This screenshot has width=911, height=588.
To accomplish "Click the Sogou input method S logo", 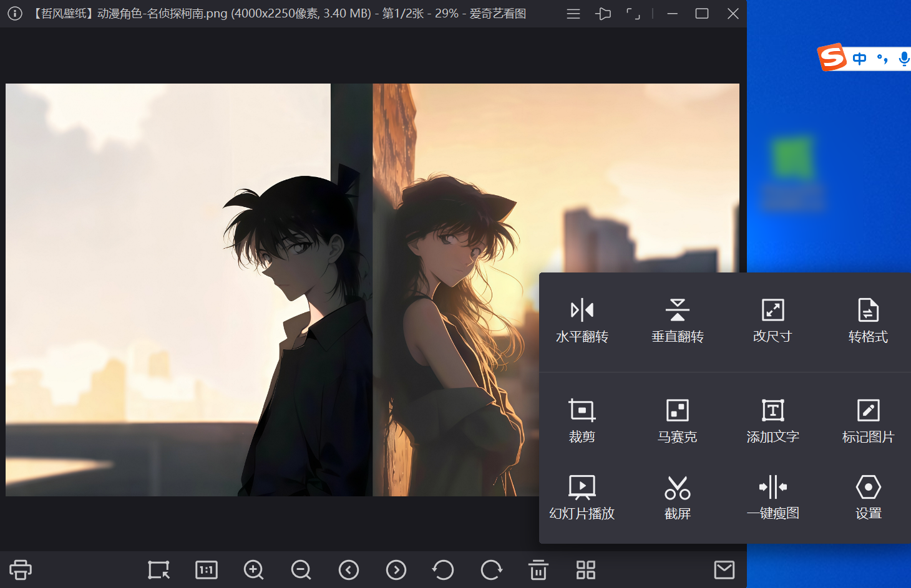I will point(832,57).
